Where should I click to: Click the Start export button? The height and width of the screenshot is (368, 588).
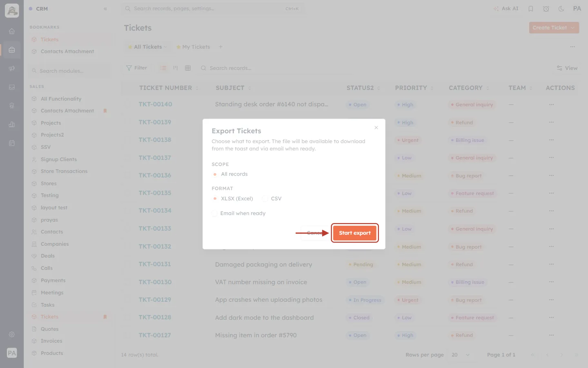click(355, 233)
